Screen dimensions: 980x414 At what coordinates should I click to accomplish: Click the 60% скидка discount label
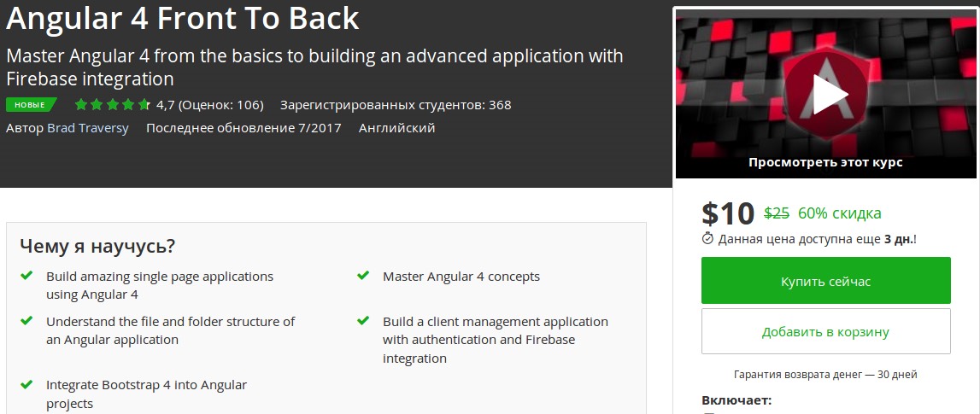click(839, 213)
